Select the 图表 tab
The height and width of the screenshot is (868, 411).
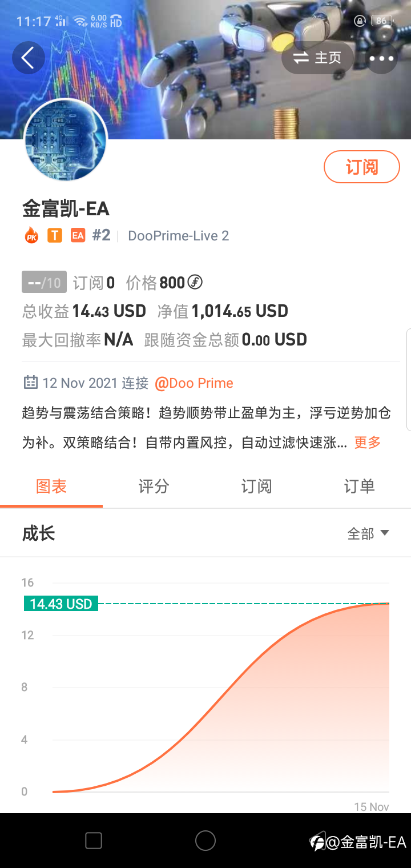(51, 486)
